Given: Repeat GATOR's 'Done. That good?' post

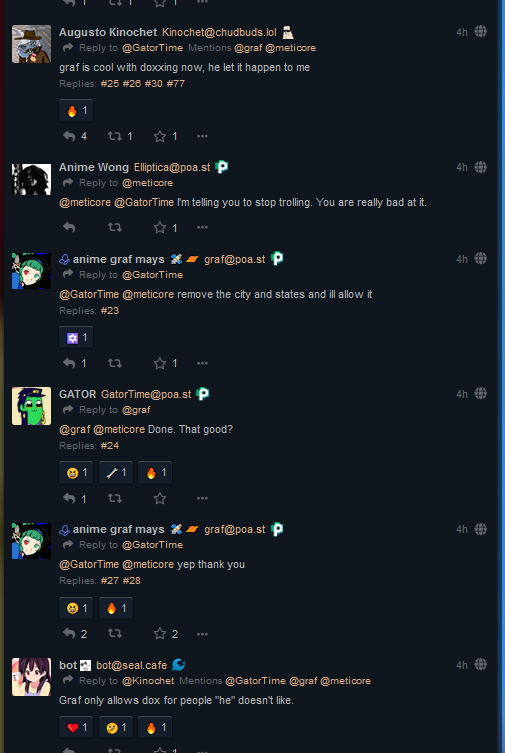Looking at the screenshot, I should pyautogui.click(x=115, y=498).
